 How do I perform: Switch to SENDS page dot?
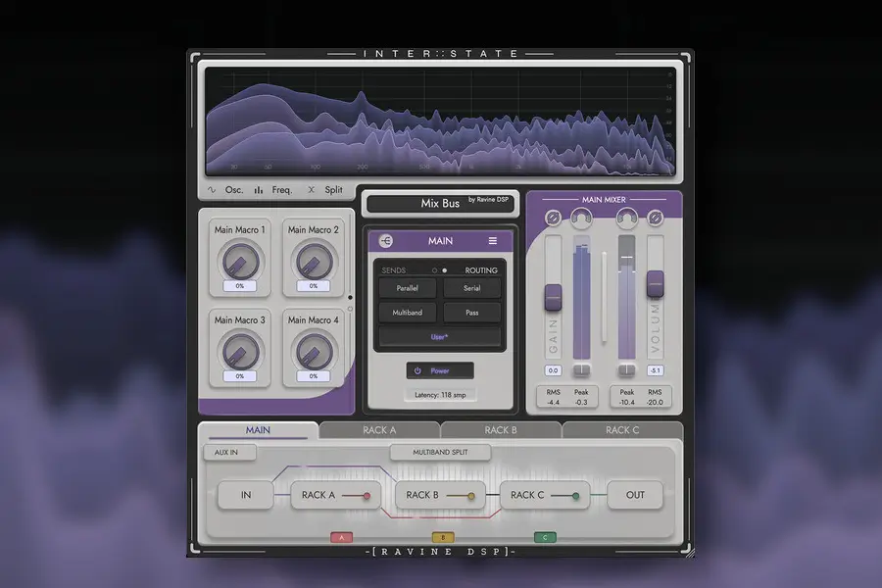[434, 270]
